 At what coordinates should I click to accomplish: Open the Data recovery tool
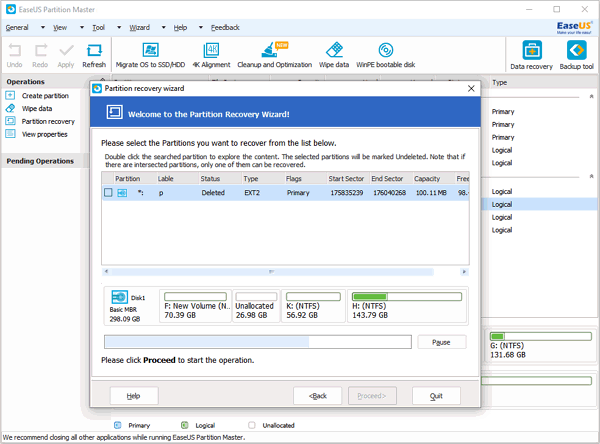pos(532,55)
